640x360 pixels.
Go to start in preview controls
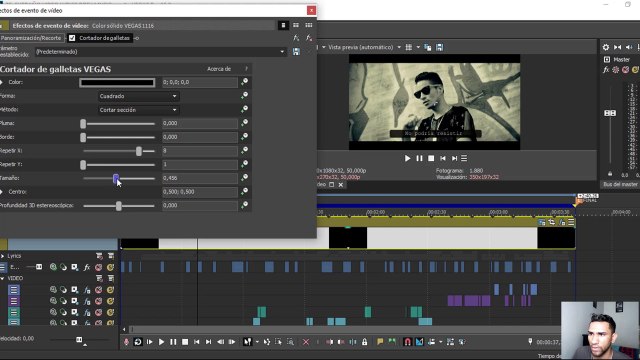[x=443, y=158]
